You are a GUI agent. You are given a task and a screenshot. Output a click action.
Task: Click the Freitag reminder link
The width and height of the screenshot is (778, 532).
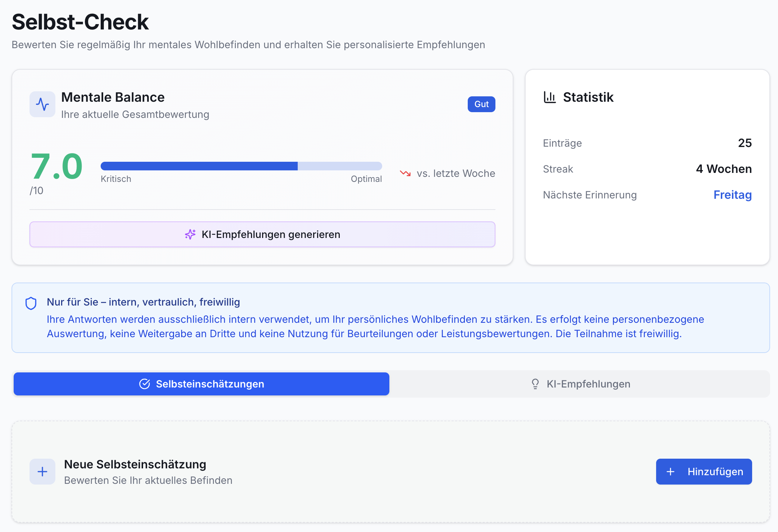tap(732, 195)
